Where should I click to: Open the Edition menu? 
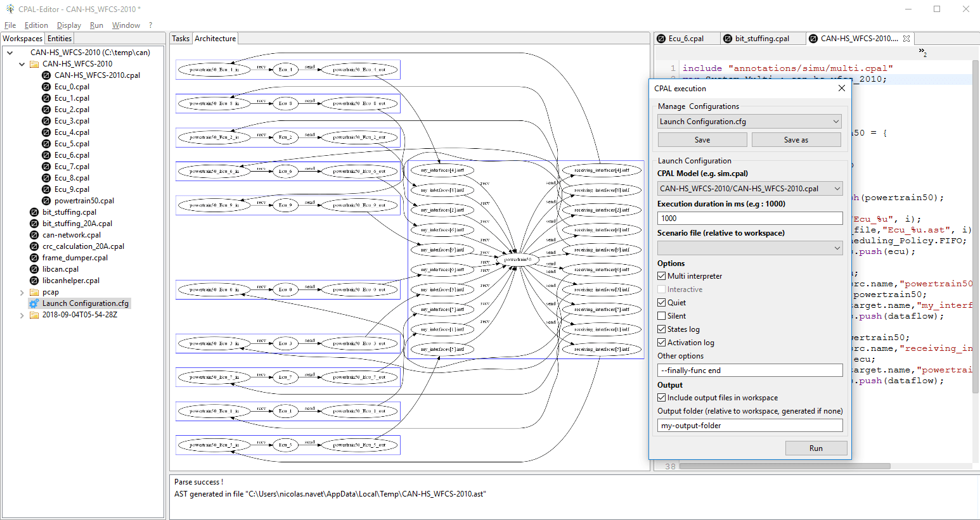pyautogui.click(x=36, y=25)
